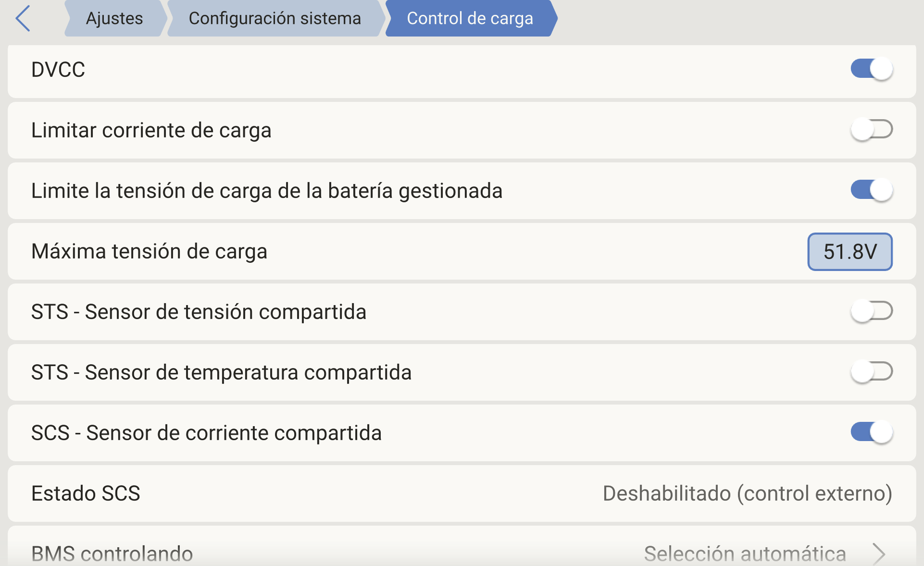Go back using the left arrow icon
924x566 pixels.
23,18
